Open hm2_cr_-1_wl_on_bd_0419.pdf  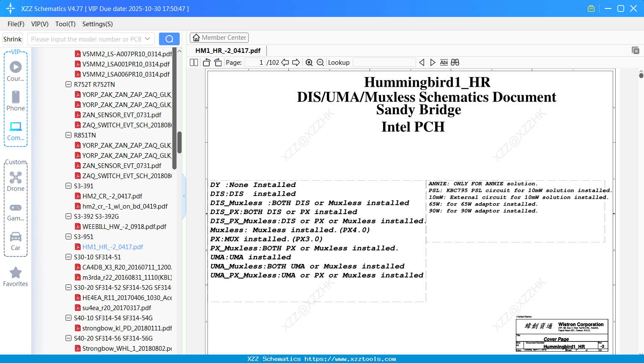pos(125,206)
